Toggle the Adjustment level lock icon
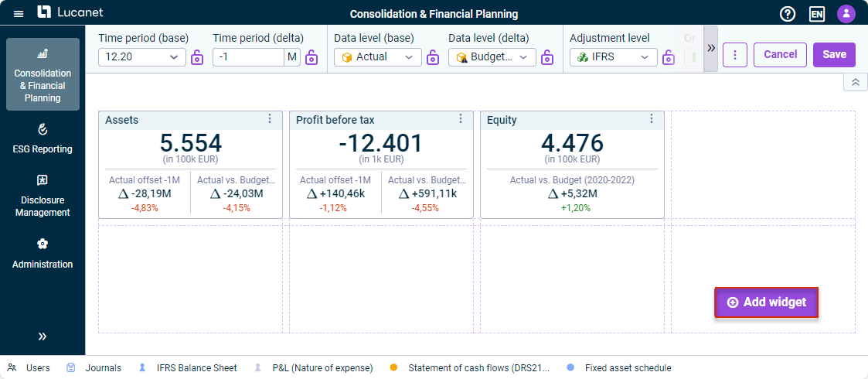Screen dimensions: 868x379 [x=669, y=57]
